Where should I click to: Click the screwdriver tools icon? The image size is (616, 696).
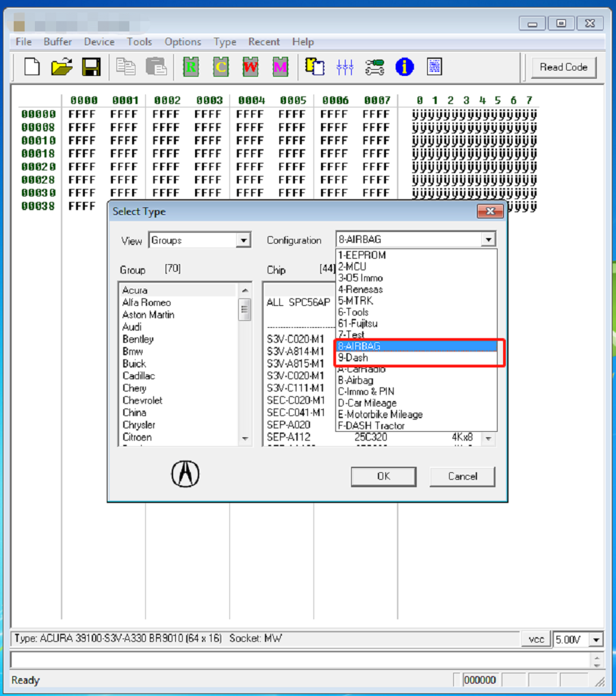tap(374, 67)
